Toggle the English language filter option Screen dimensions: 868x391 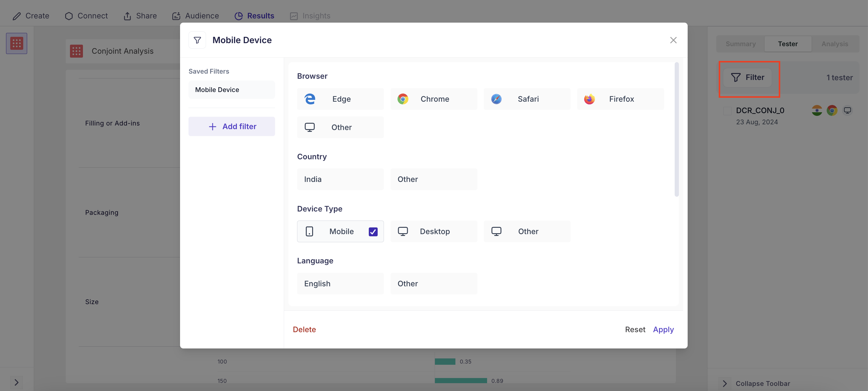[x=340, y=284]
